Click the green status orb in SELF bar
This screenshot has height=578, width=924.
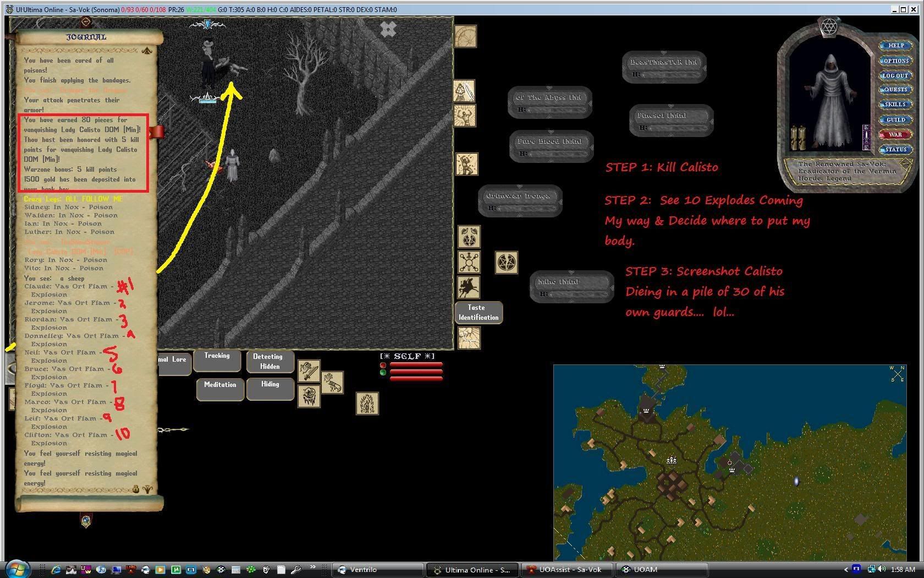[383, 373]
